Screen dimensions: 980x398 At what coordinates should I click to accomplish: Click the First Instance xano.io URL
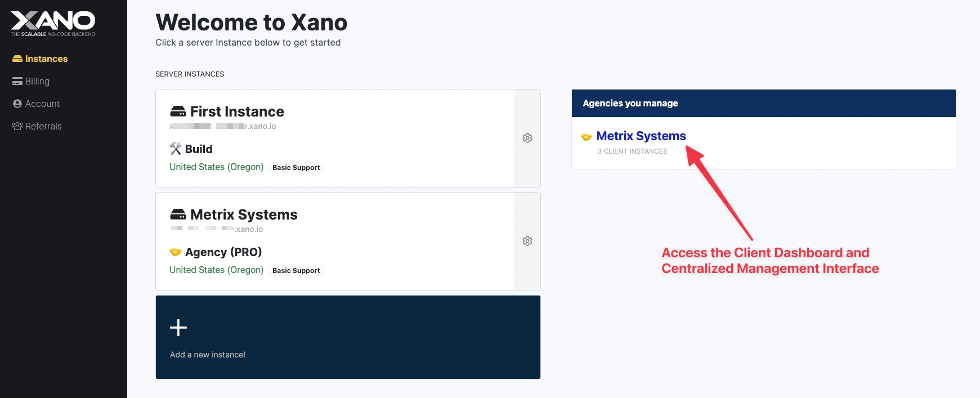[223, 126]
